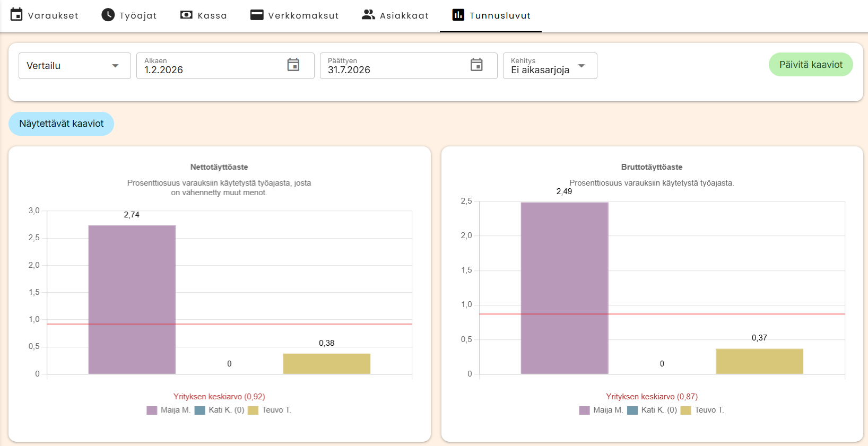Expand the Vertailu dropdown
The height and width of the screenshot is (446, 868).
tap(75, 66)
